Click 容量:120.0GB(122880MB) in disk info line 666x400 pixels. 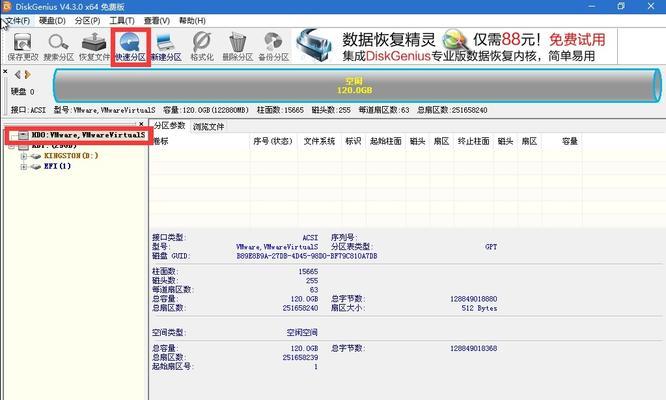(x=206, y=110)
